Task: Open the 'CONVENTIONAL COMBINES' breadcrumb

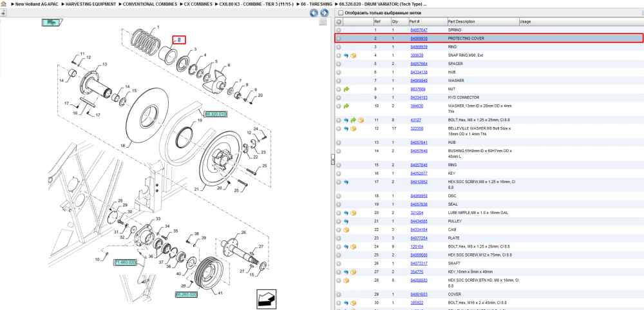Action: point(149,4)
